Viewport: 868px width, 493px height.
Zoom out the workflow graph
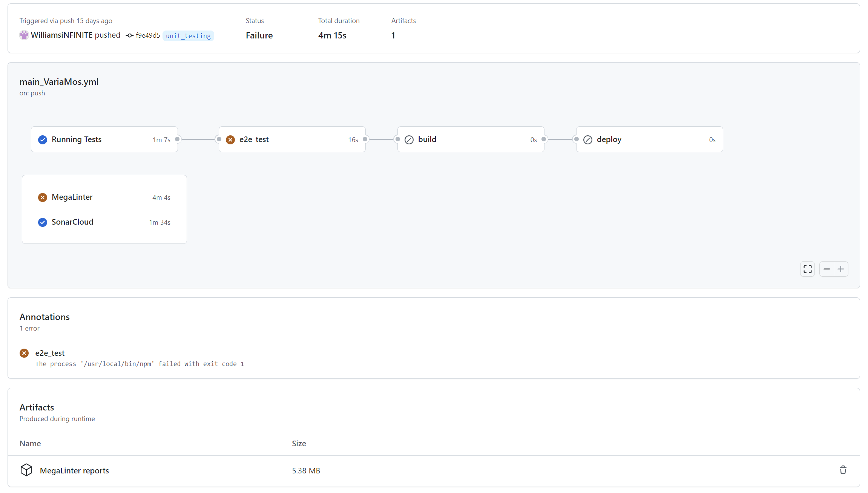827,269
